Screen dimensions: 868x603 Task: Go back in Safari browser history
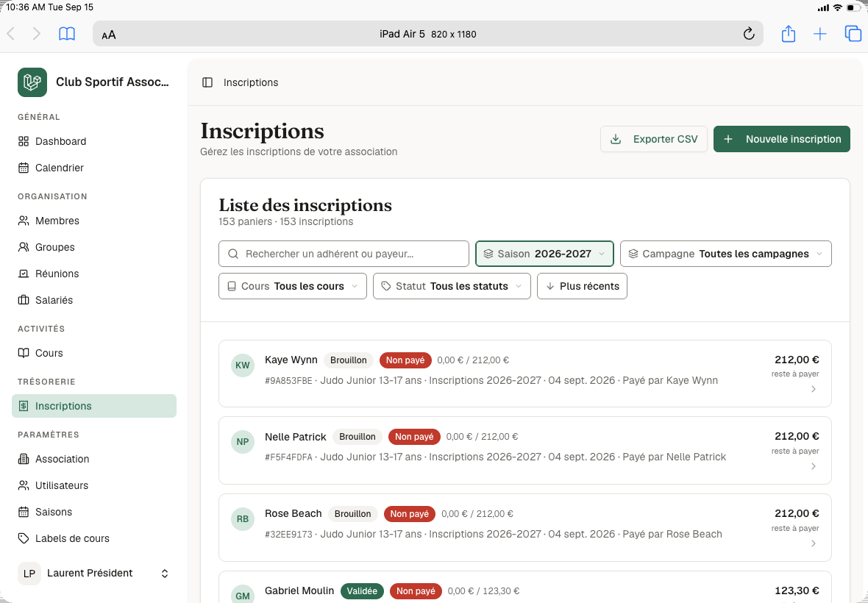coord(11,34)
